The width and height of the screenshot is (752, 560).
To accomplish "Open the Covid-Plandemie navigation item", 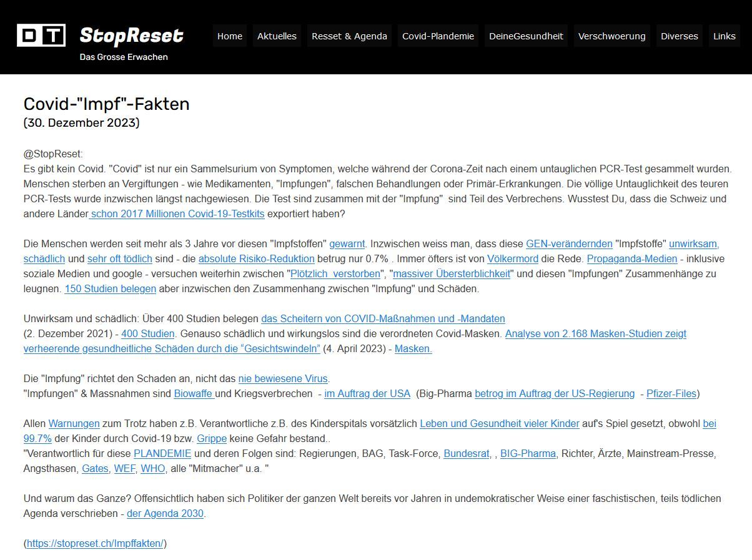I will coord(438,36).
